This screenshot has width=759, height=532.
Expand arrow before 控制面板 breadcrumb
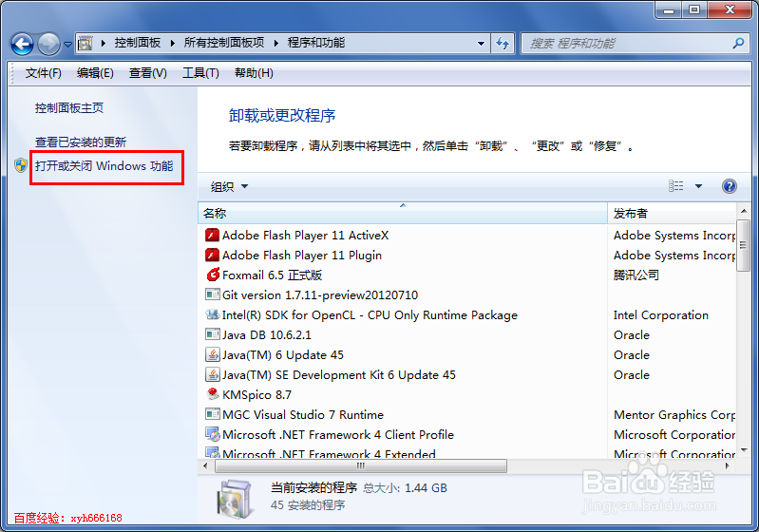tap(104, 43)
